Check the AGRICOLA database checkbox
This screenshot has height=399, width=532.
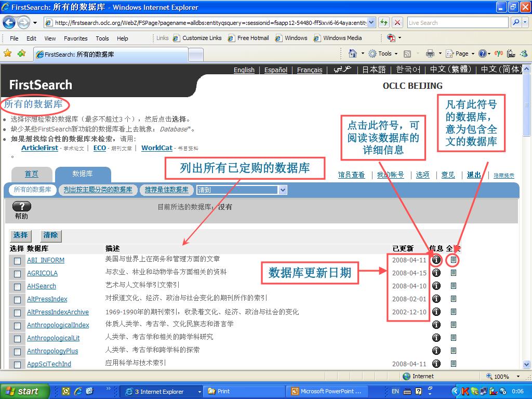click(17, 274)
